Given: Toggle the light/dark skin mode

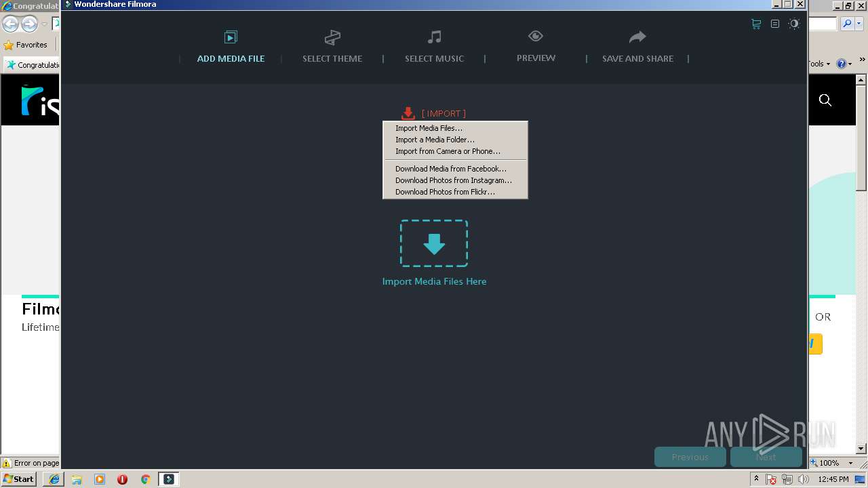Looking at the screenshot, I should tap(794, 24).
